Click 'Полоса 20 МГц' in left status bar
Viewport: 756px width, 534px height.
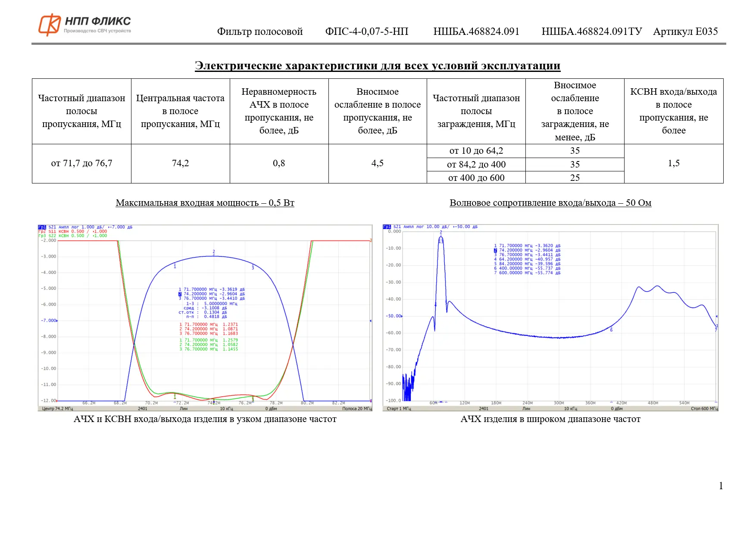tap(356, 409)
